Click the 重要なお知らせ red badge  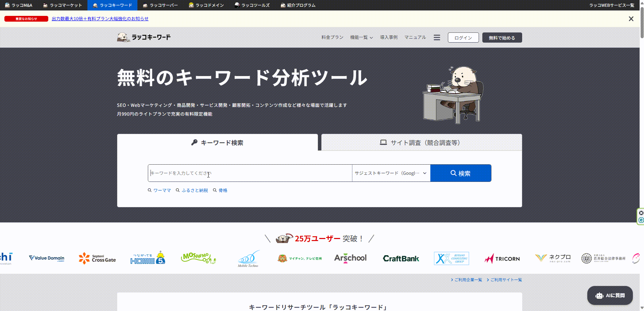[26, 19]
